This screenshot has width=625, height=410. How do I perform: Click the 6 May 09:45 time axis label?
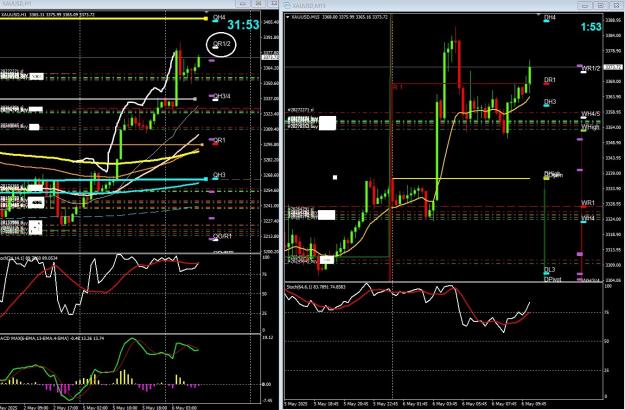click(x=532, y=403)
